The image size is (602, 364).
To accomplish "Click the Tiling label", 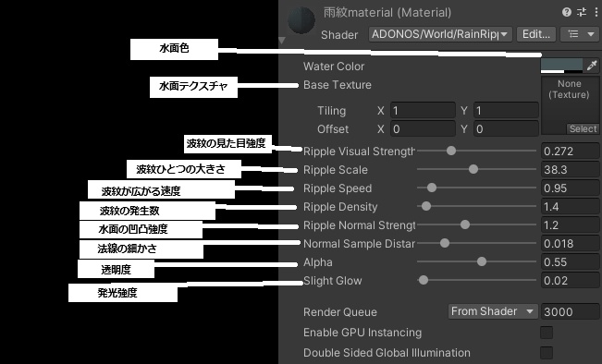I will [x=331, y=111].
